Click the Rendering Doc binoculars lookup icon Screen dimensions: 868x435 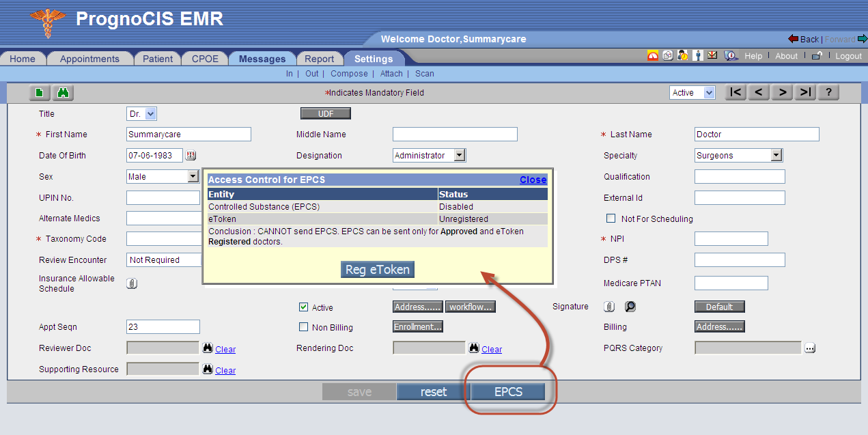pos(474,348)
